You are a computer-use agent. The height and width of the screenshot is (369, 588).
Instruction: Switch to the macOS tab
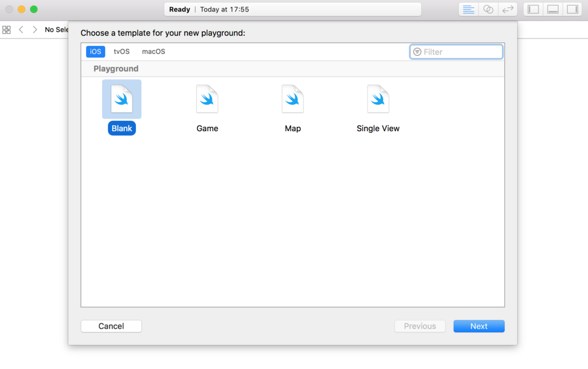pos(153,51)
